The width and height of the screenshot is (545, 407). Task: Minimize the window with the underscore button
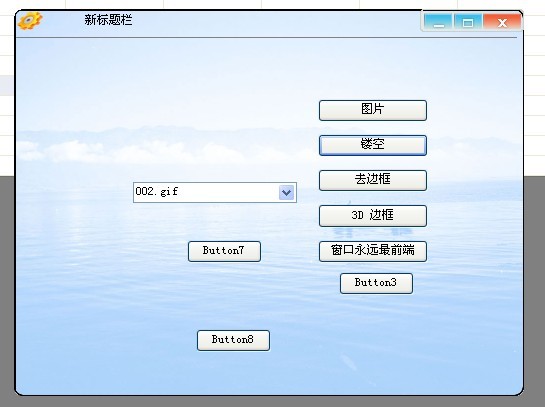click(x=439, y=23)
